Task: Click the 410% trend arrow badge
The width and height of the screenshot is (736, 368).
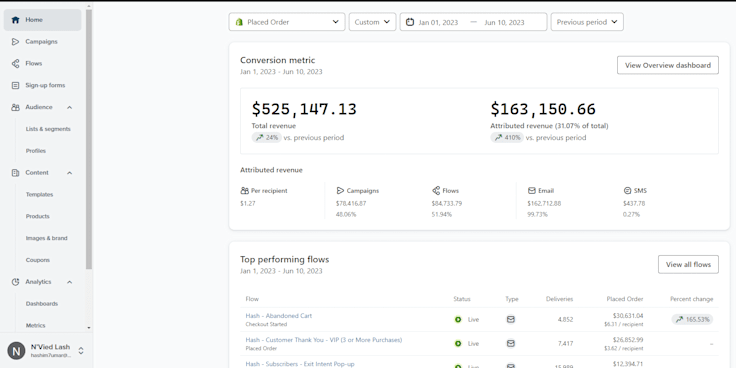Action: [507, 138]
